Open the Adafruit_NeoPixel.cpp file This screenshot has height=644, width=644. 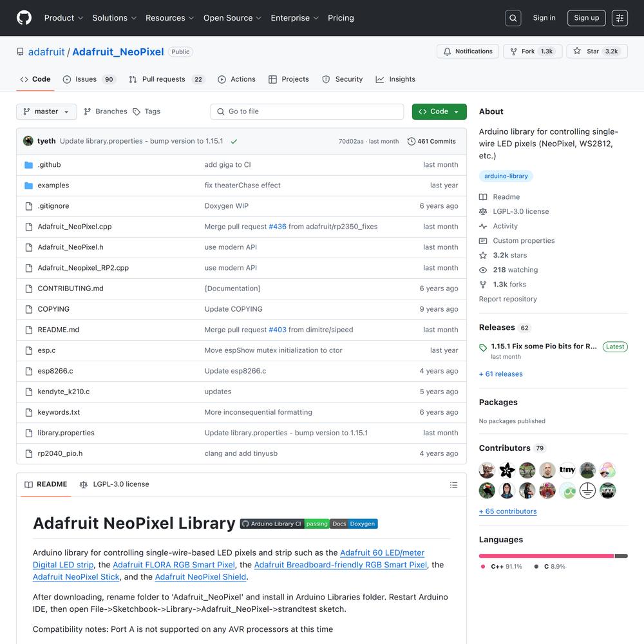pos(75,227)
